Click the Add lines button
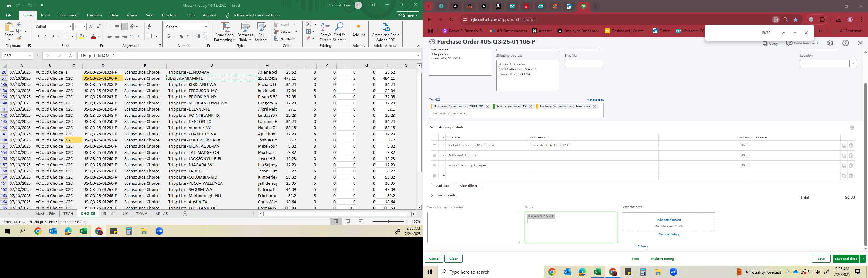 pyautogui.click(x=442, y=186)
